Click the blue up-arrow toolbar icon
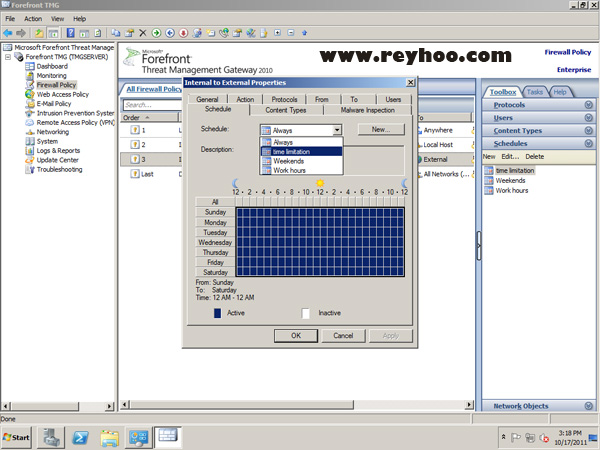This screenshot has height=450, width=600. (305, 33)
